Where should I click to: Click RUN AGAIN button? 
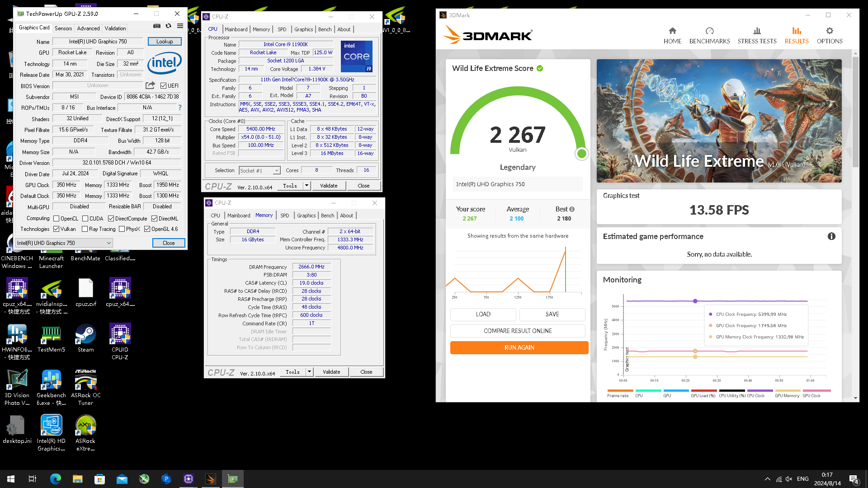tap(519, 347)
